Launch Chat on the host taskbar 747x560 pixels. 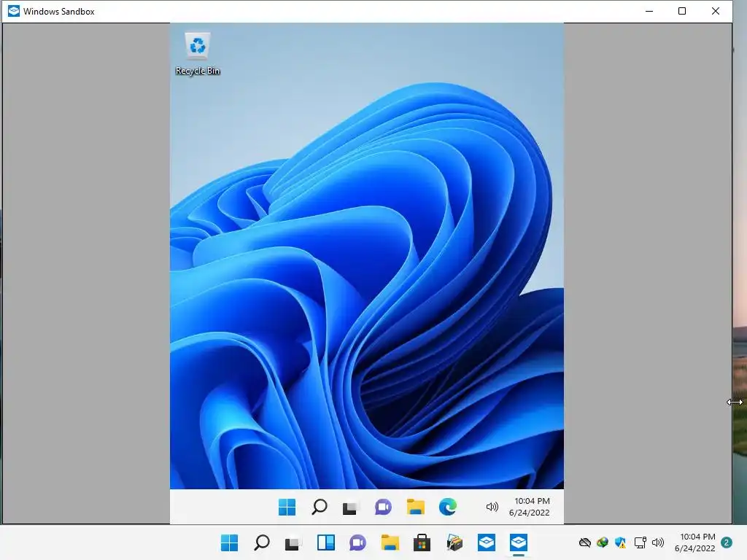coord(357,542)
